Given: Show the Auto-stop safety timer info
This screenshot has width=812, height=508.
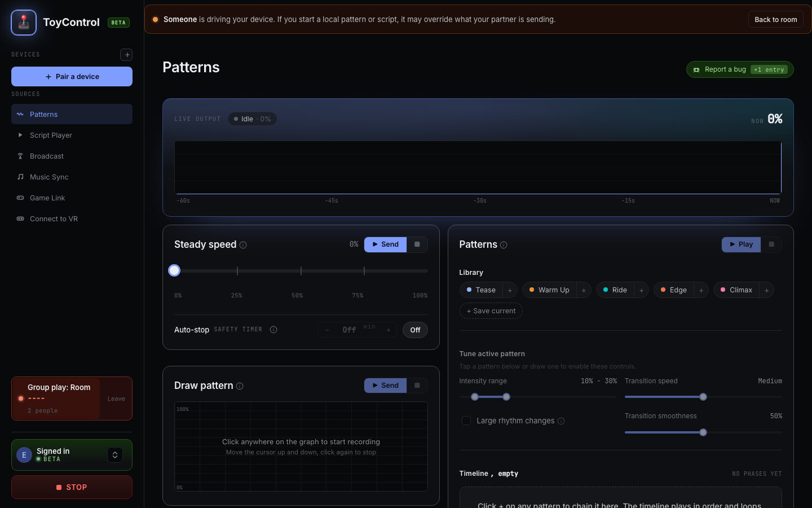Looking at the screenshot, I should 273,330.
